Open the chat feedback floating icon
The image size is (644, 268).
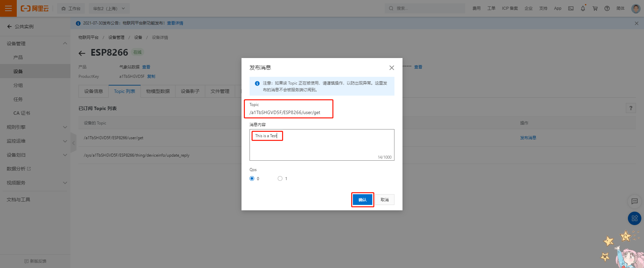634,201
